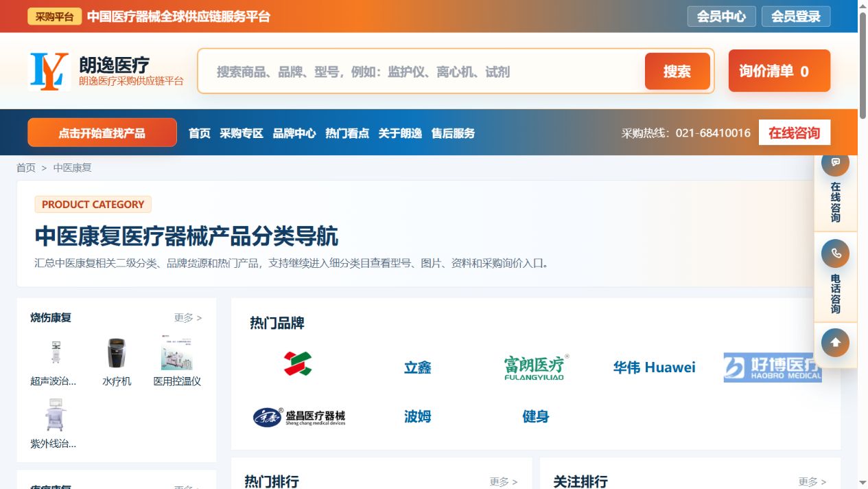The width and height of the screenshot is (868, 489).
Task: Open the 波姆 brand link
Action: point(417,416)
